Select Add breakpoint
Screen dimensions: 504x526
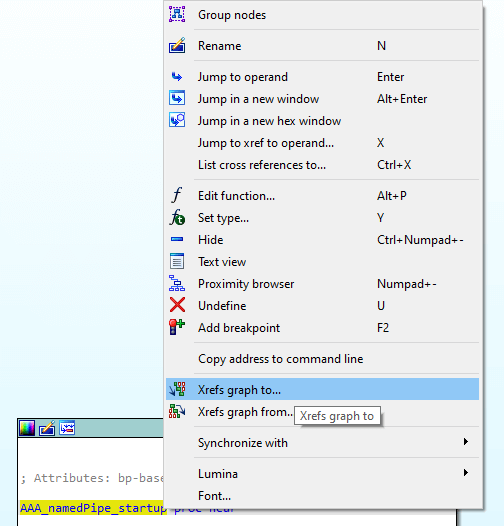click(322, 328)
